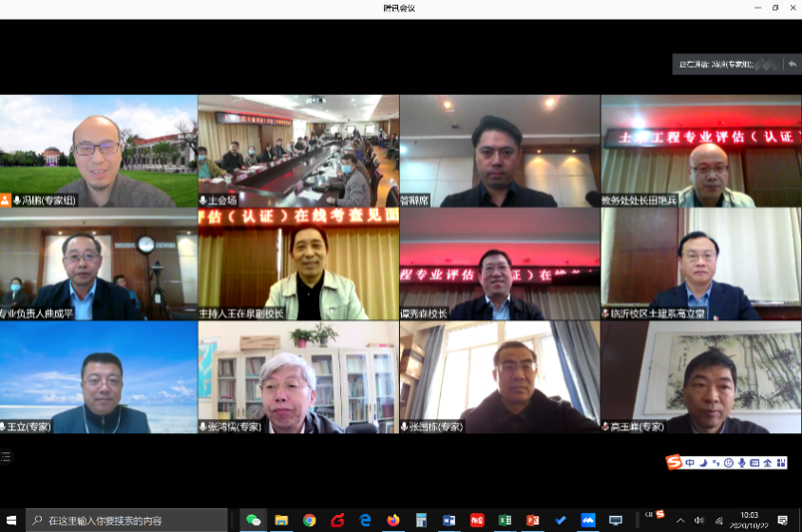Click the Sogou input method S logo
The image size is (802, 532).
point(674,463)
